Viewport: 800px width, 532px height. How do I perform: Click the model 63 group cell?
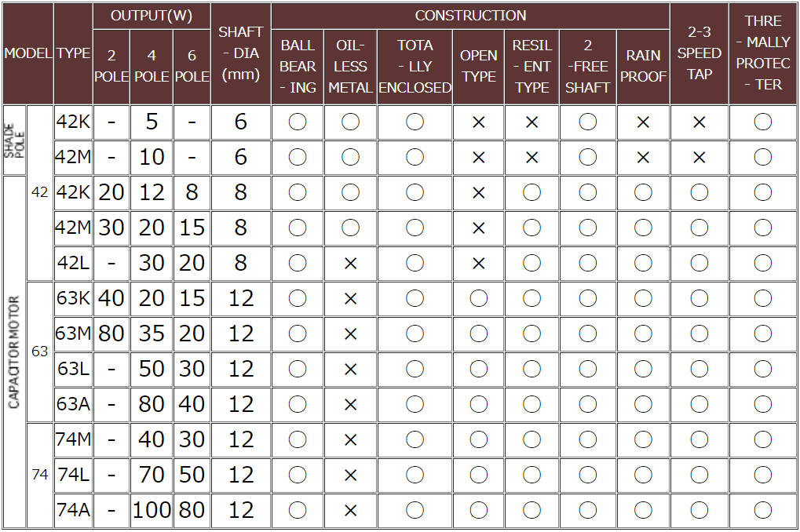(40, 352)
